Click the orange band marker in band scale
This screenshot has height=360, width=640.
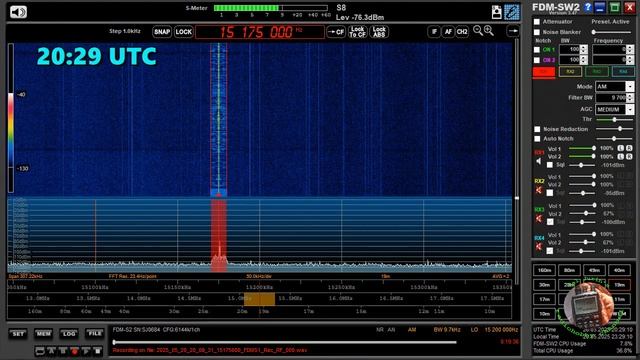(x=259, y=299)
